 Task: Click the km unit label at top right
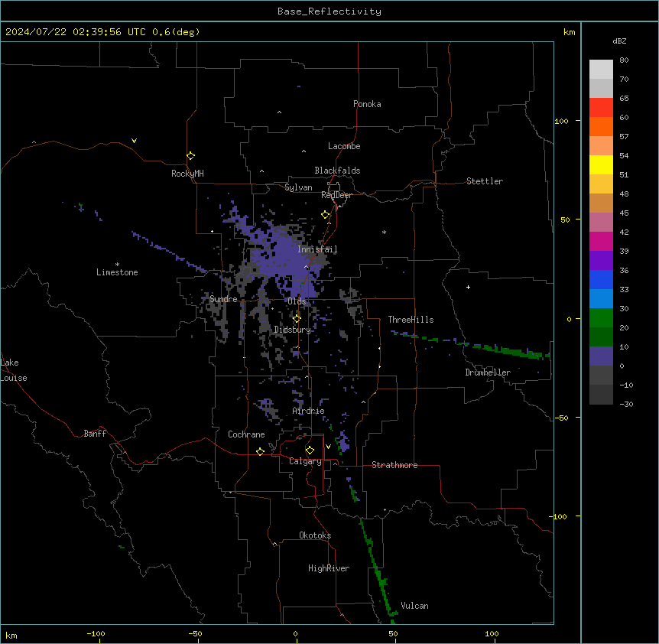click(569, 32)
